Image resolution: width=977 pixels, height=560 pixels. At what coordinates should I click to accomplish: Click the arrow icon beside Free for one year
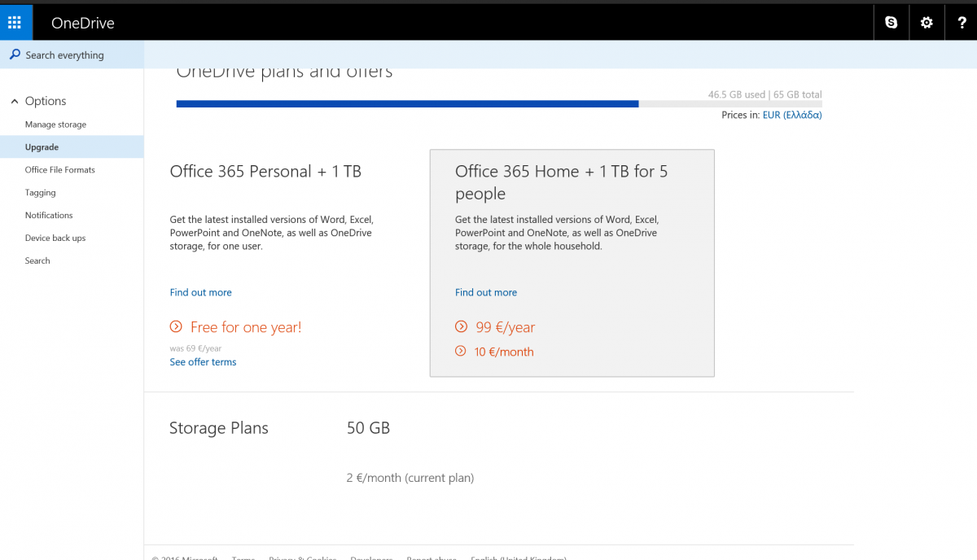(x=176, y=326)
